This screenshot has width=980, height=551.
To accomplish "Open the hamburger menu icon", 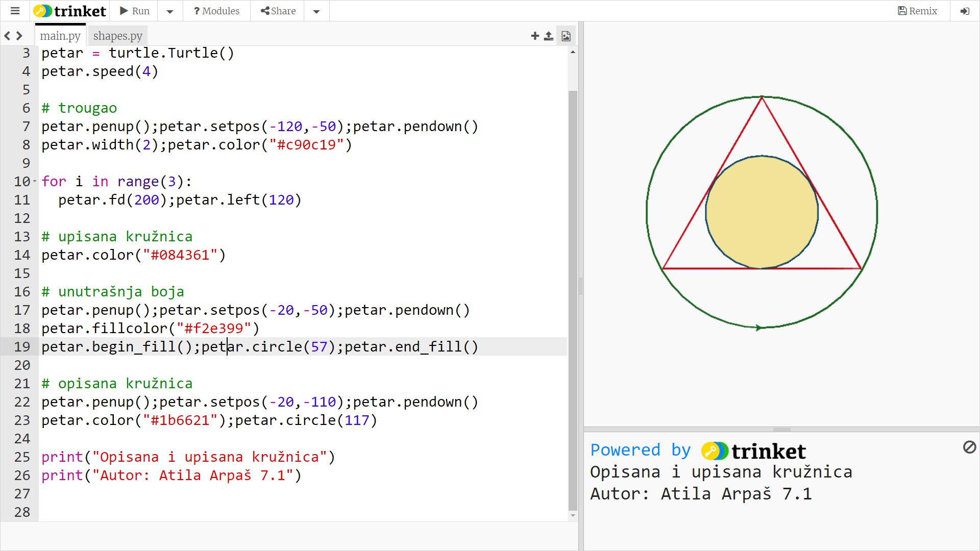I will [15, 11].
